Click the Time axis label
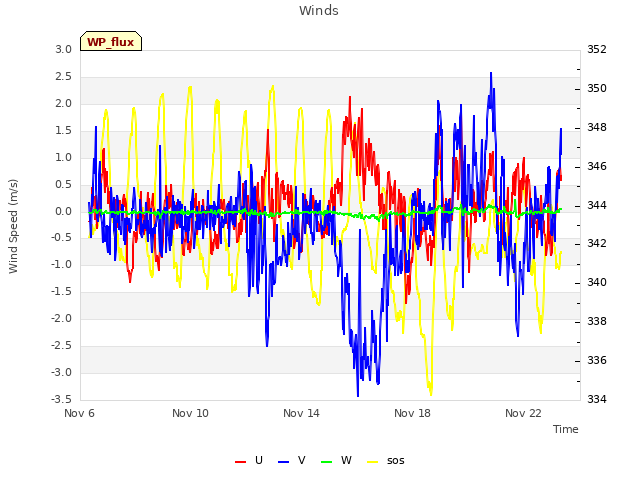Image resolution: width=640 pixels, height=480 pixels. click(566, 429)
